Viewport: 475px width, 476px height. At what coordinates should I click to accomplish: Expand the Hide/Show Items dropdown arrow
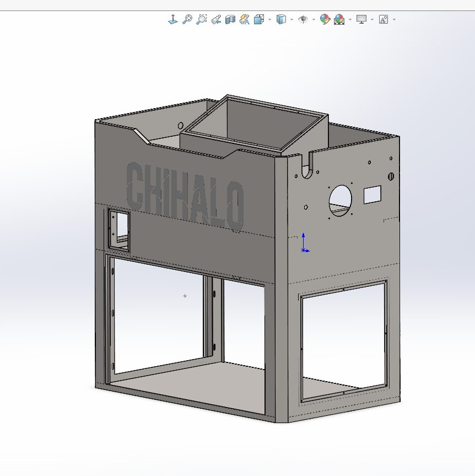[314, 20]
